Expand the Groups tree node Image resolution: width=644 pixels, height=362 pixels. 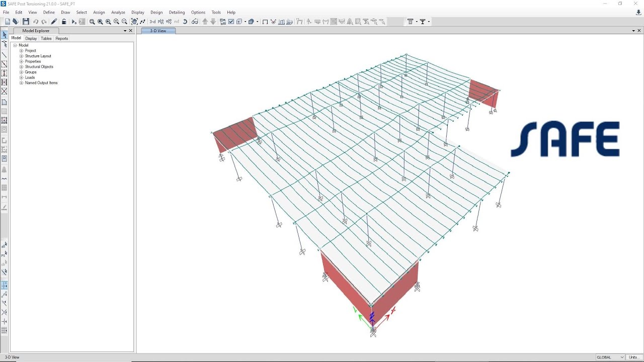coord(22,72)
